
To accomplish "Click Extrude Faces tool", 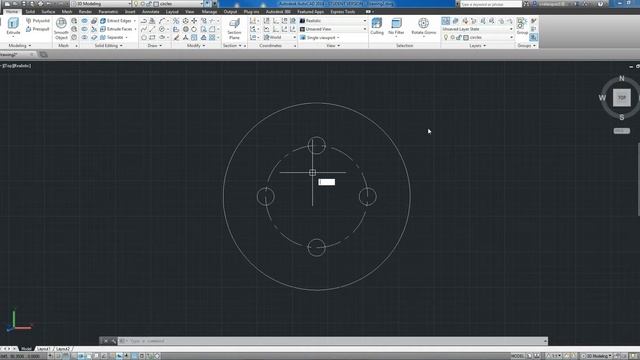I will click(x=118, y=29).
